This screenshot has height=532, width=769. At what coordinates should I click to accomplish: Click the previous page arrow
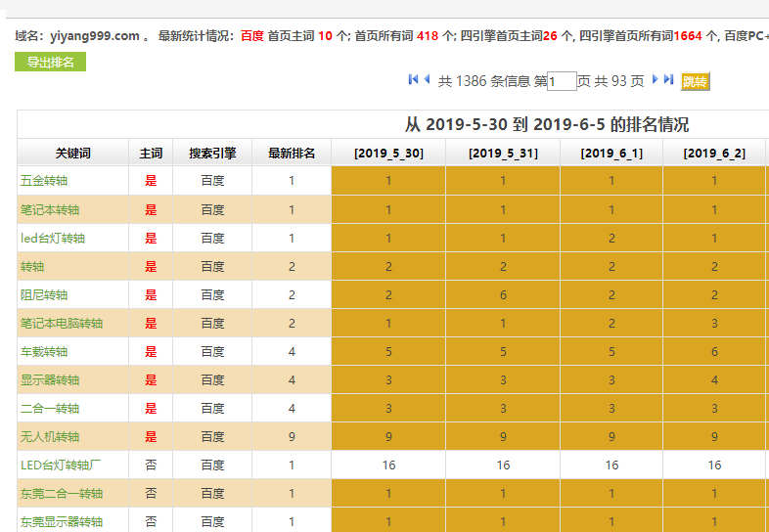point(428,79)
